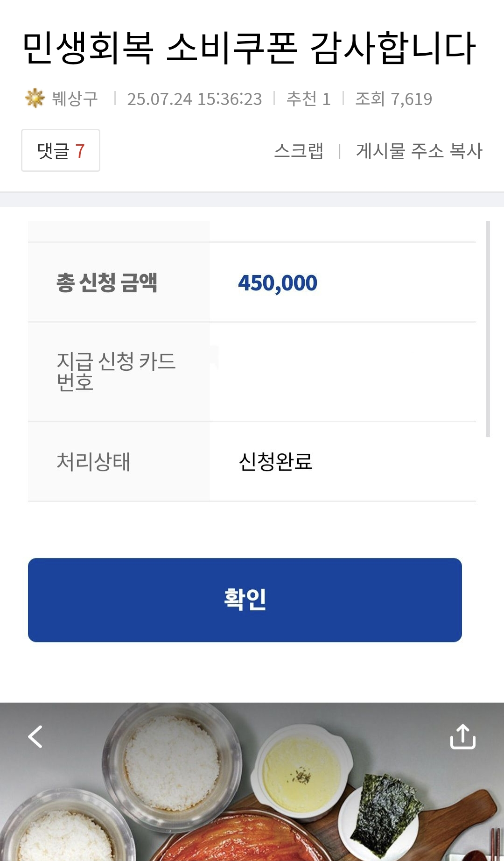Open the 댓글 7 comments button

[x=61, y=150]
